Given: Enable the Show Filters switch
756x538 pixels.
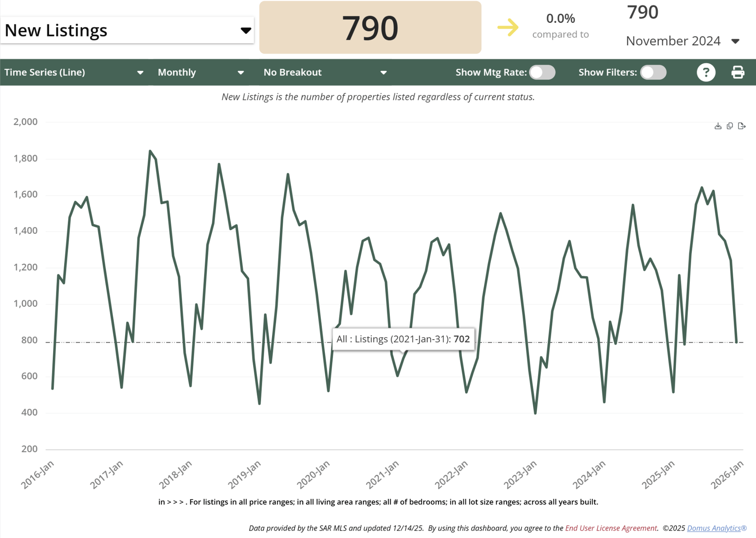Looking at the screenshot, I should (x=653, y=72).
